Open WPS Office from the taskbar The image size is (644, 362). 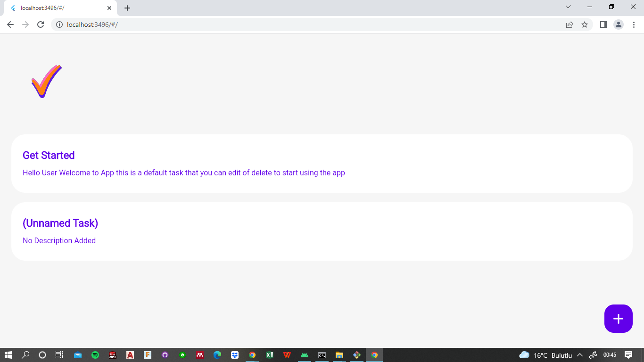pyautogui.click(x=287, y=355)
